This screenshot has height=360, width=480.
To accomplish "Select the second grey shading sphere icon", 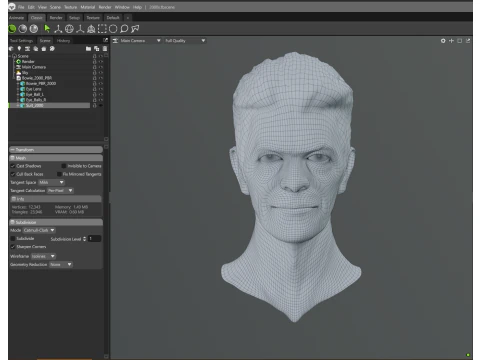I will [x=23, y=29].
